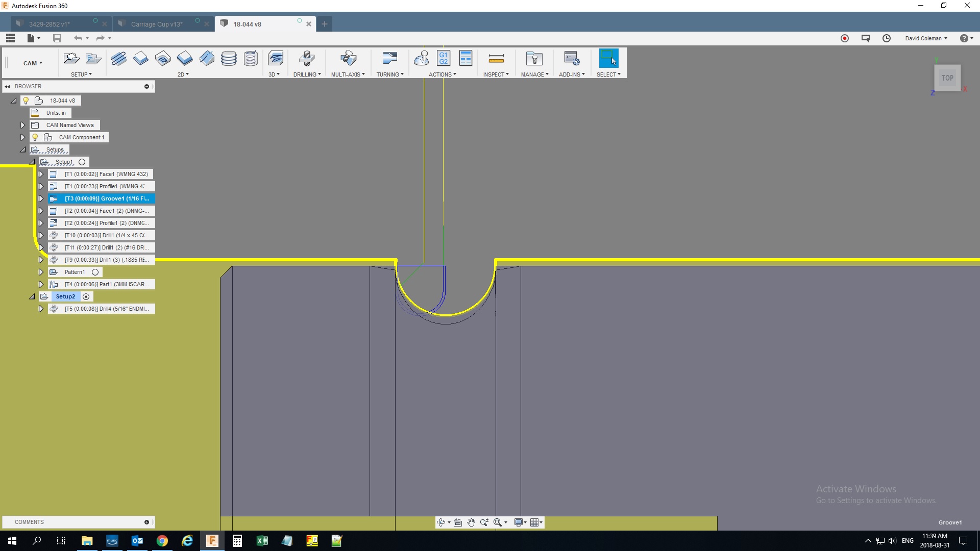Activate Setup1 radio button
Screen dimensions: 980x551
82,162
